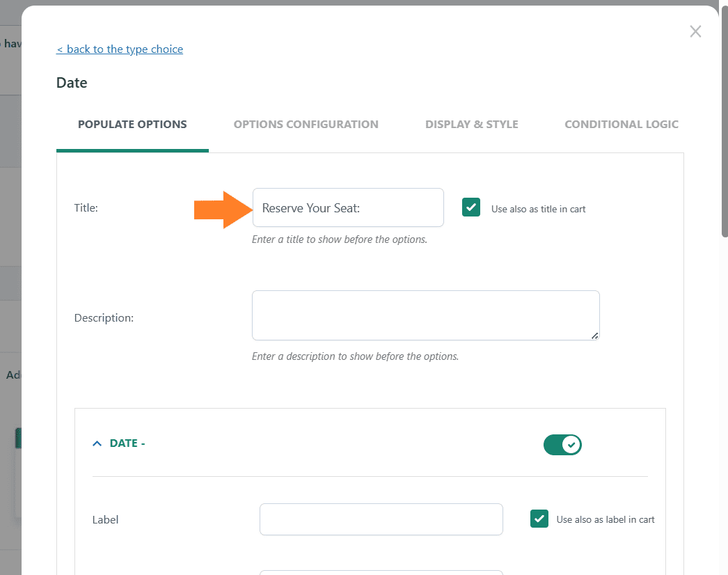Click the Label input field
This screenshot has width=728, height=575.
click(381, 519)
